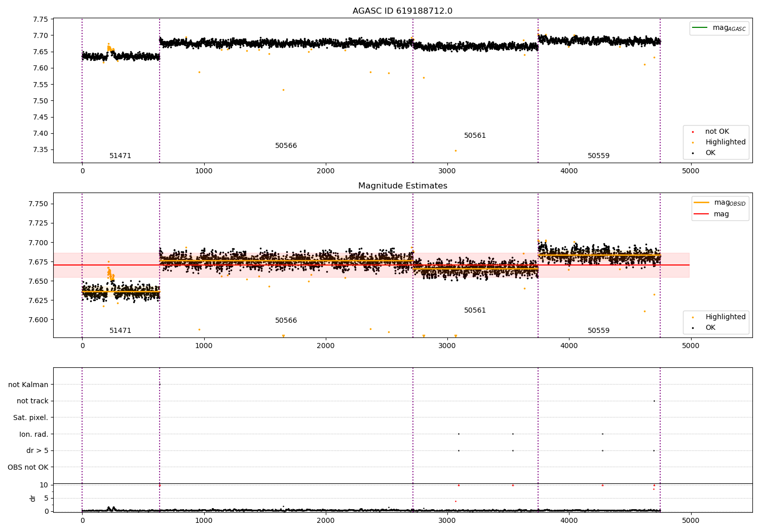Click label 50559 in Magnitude Estimates plot
Screen dimensions: 760x532
599,331
